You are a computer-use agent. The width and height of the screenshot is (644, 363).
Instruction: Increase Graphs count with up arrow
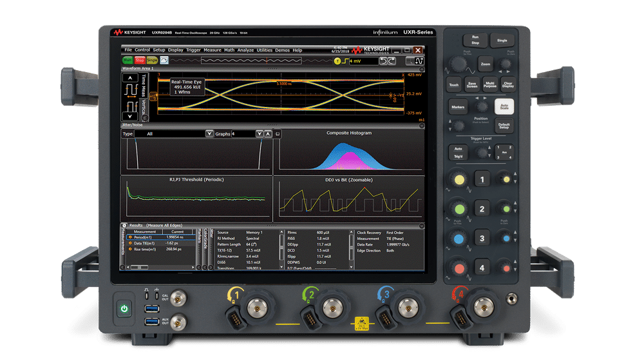(268, 133)
